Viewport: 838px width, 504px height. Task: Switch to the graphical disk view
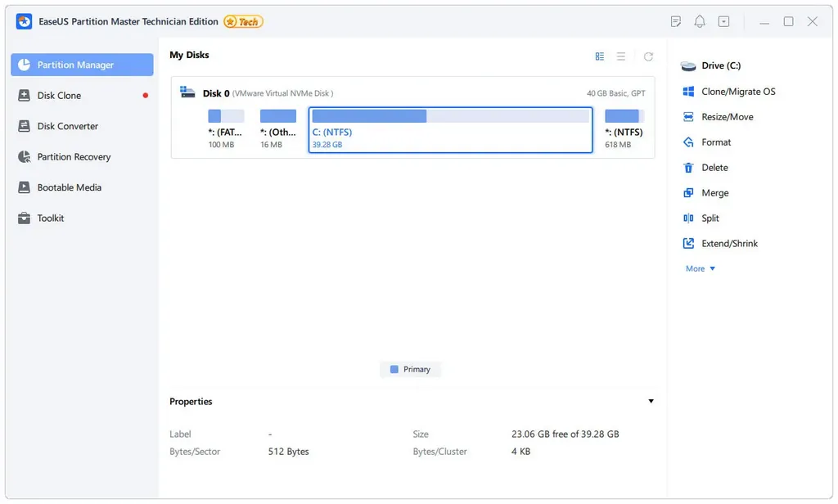[600, 56]
